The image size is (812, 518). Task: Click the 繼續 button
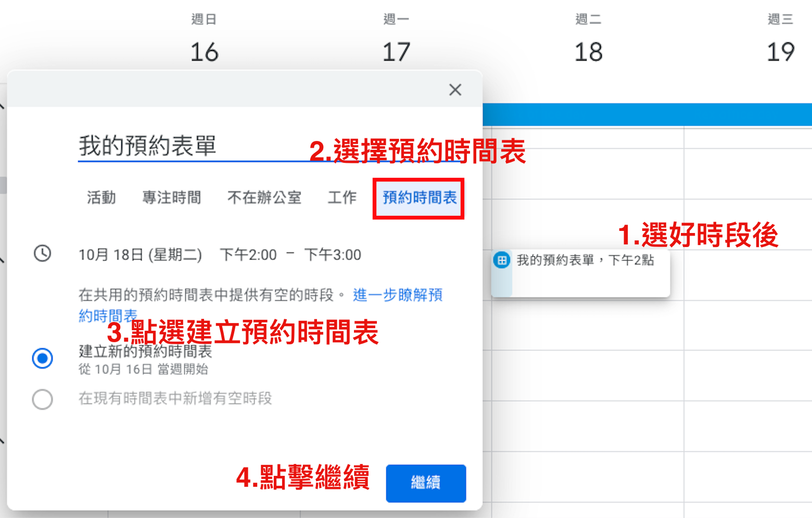[426, 483]
